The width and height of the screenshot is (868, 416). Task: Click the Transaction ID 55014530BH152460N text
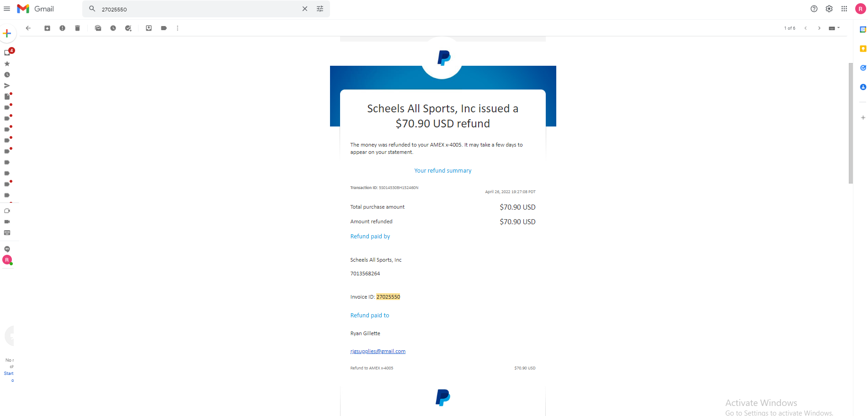click(x=398, y=188)
